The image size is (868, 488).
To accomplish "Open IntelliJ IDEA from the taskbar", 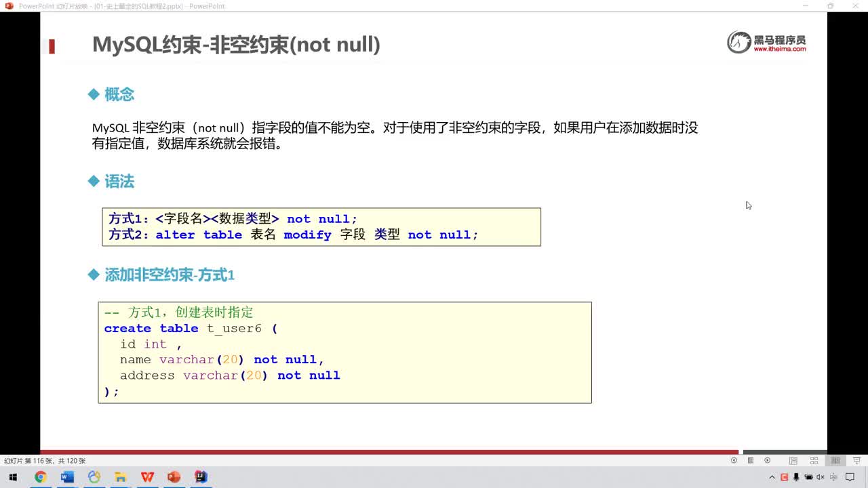I will (201, 477).
